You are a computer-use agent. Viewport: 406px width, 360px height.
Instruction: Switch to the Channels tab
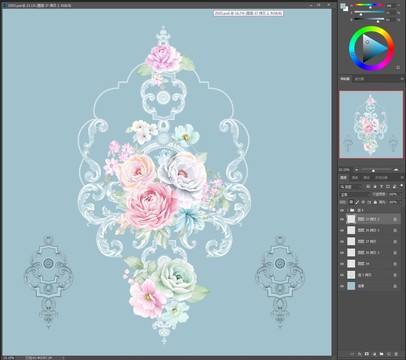point(355,178)
